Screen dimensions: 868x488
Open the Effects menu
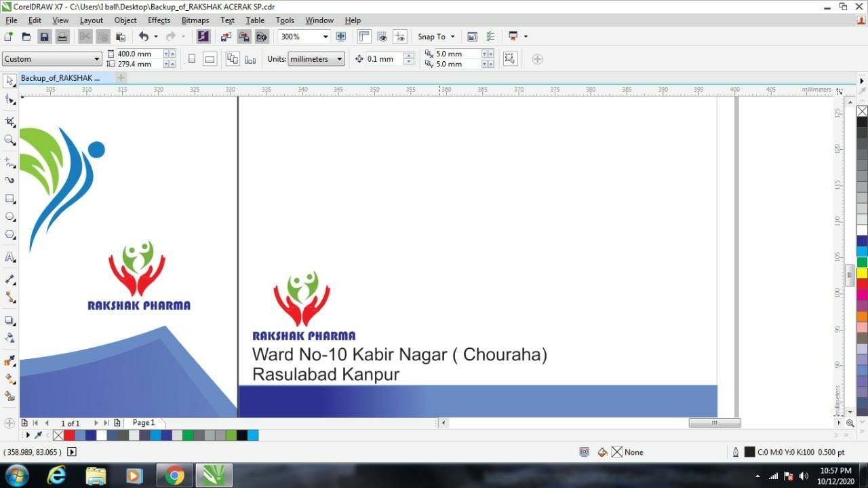(159, 20)
